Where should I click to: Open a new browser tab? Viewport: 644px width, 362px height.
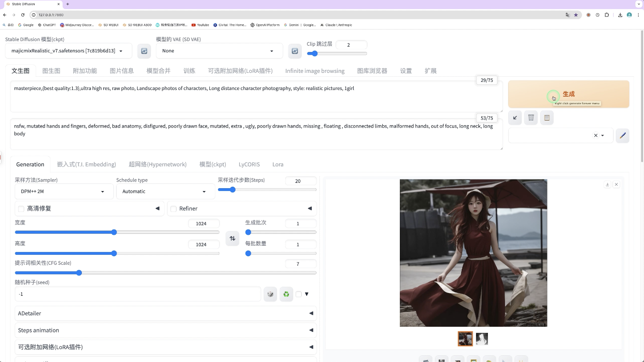[x=68, y=4]
